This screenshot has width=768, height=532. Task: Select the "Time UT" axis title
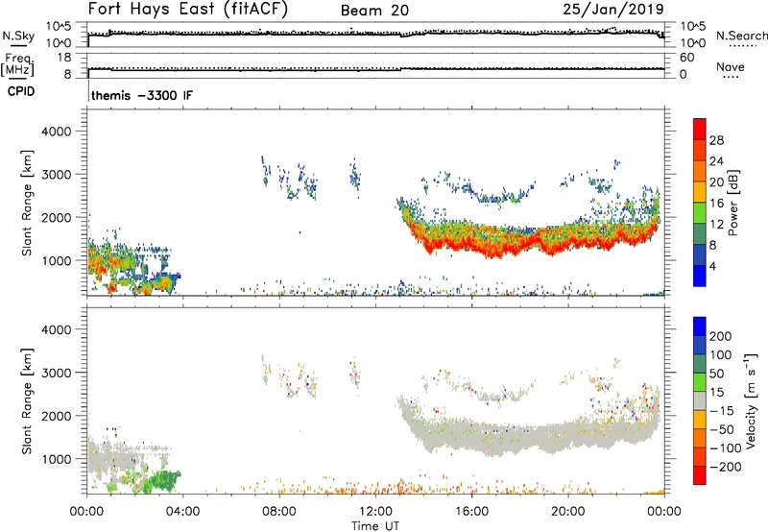click(x=375, y=526)
